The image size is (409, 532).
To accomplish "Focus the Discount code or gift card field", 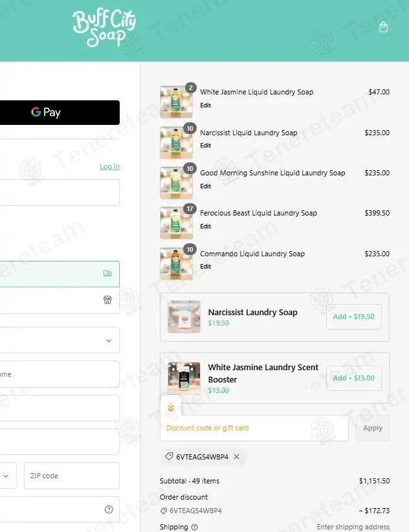I will [254, 428].
